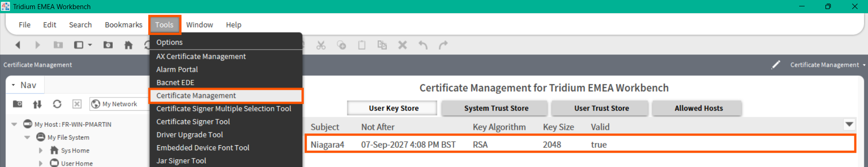
Task: Open the File menu
Action: point(24,25)
